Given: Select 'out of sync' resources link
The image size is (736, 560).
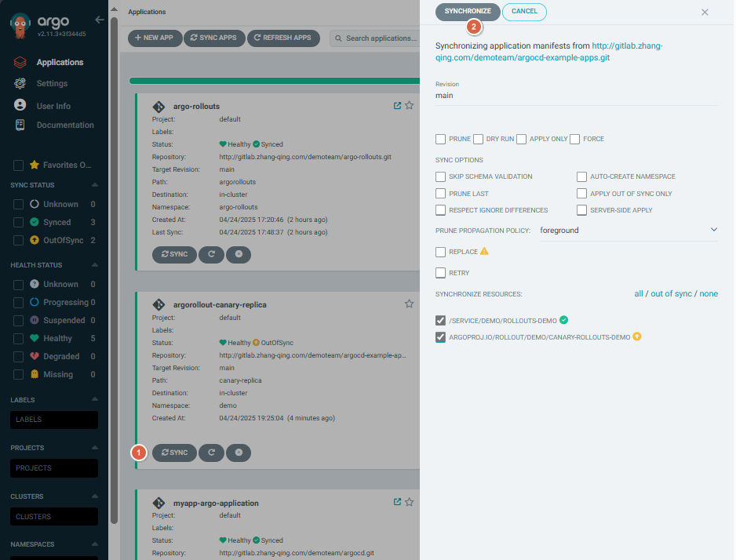Looking at the screenshot, I should (671, 293).
